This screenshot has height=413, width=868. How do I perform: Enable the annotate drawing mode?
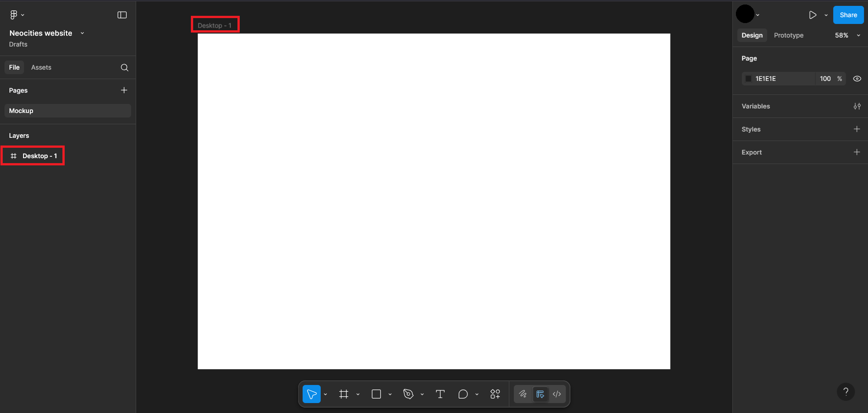[x=522, y=394]
